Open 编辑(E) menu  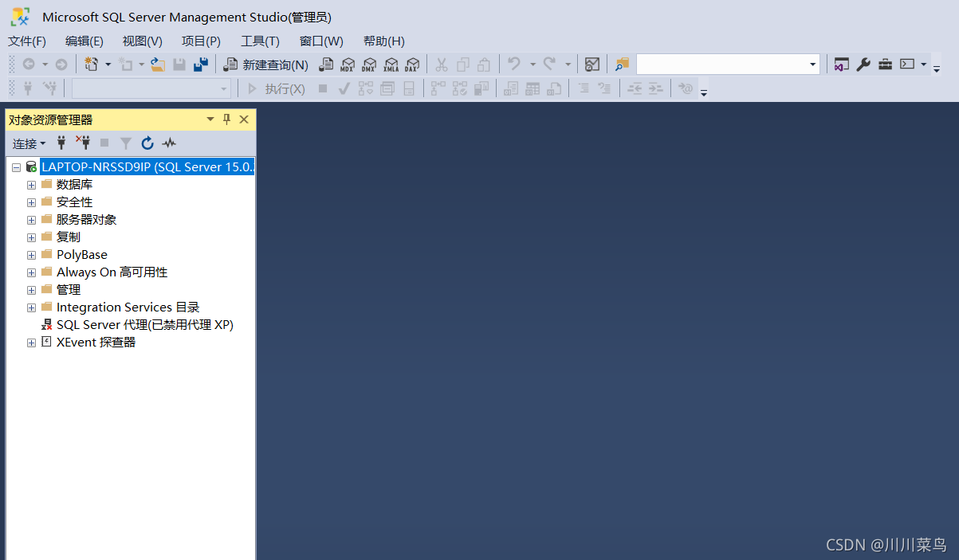[x=85, y=41]
